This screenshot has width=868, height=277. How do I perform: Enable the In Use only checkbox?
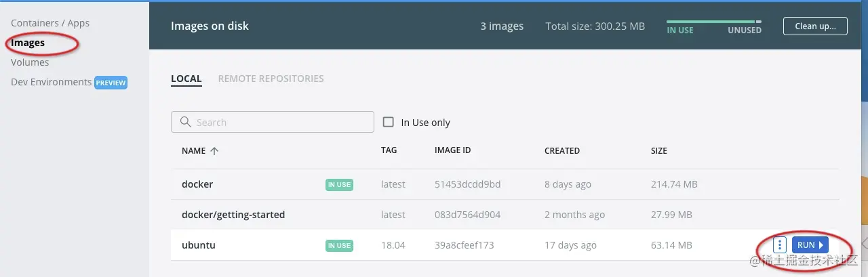(x=389, y=123)
